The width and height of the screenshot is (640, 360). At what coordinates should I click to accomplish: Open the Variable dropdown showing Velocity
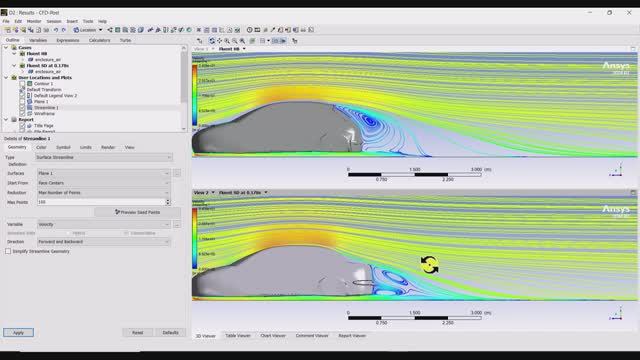[104, 224]
